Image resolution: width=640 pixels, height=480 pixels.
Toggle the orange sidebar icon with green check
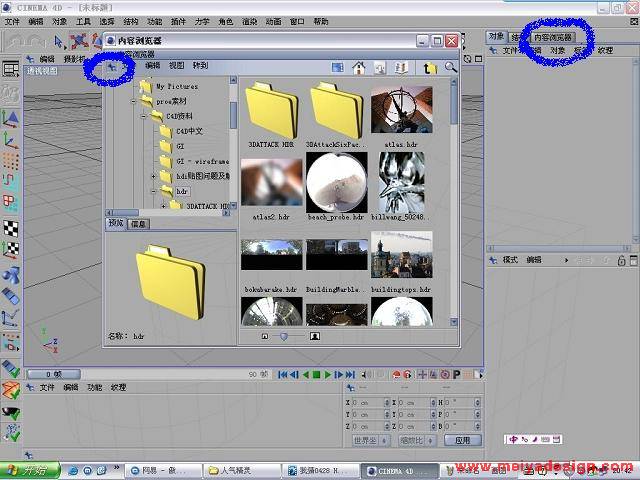click(x=11, y=390)
